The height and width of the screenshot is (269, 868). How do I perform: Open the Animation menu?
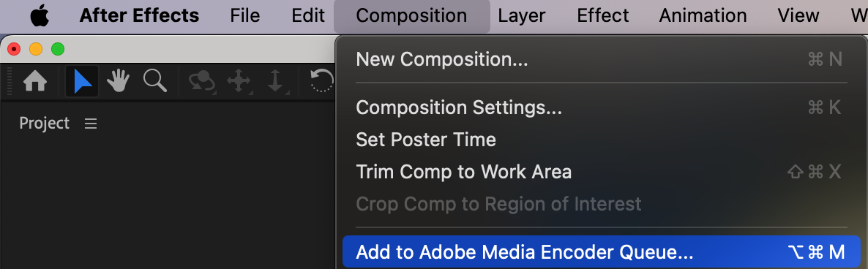(703, 15)
